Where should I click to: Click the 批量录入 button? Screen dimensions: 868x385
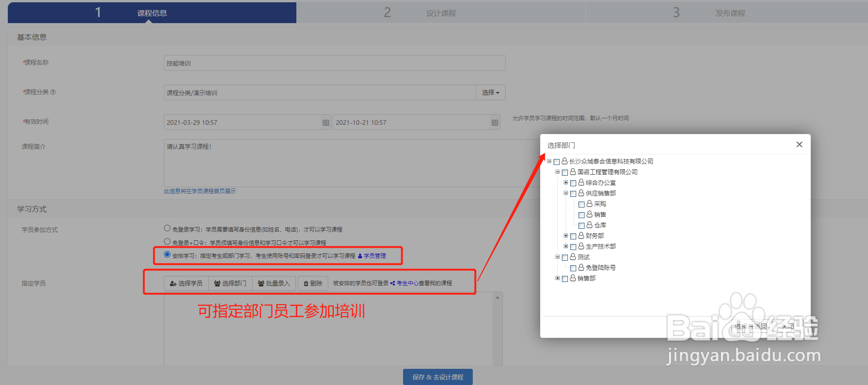click(x=274, y=283)
